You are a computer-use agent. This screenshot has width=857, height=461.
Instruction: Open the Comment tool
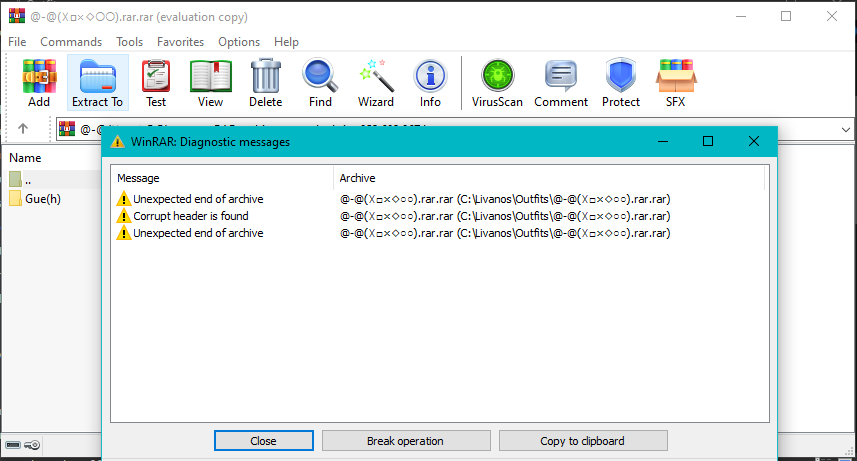coord(560,82)
